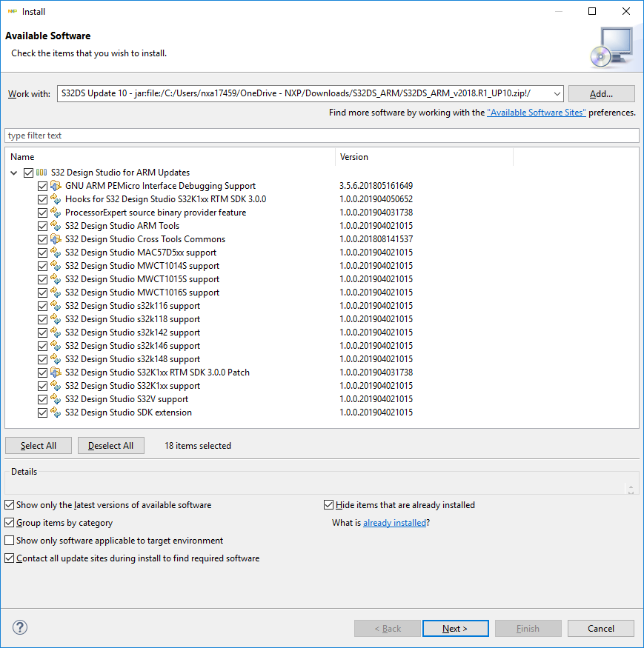Image resolution: width=644 pixels, height=648 pixels.
Task: Click the s32k146 support feature icon
Action: [x=56, y=346]
